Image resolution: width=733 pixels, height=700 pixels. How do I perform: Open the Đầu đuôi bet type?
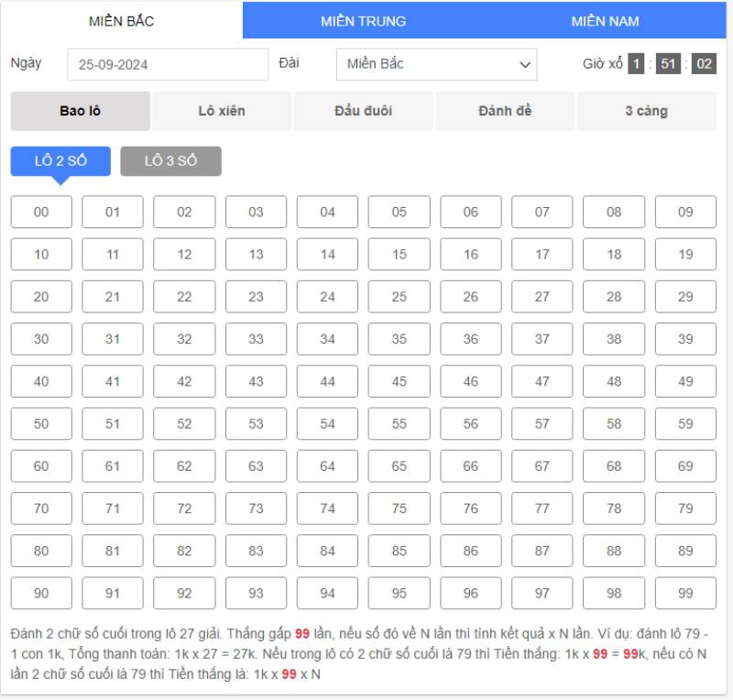click(363, 111)
